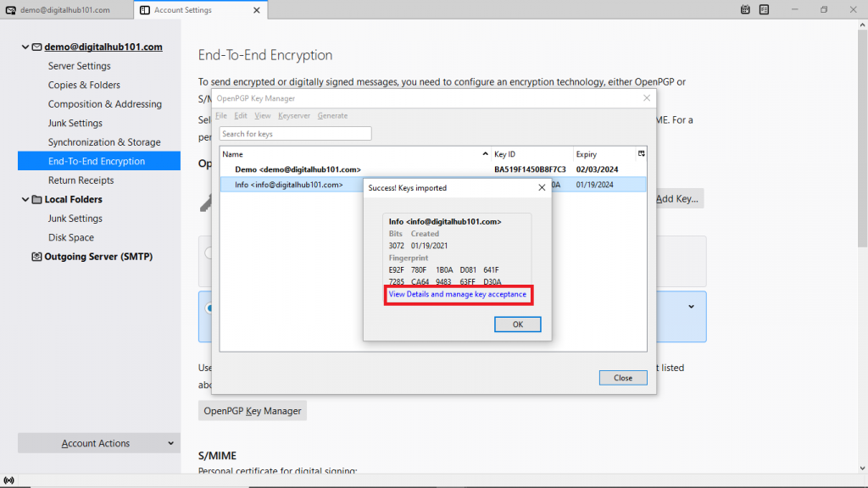Click OK in the Keys imported dialog
This screenshot has height=488, width=868.
click(518, 324)
